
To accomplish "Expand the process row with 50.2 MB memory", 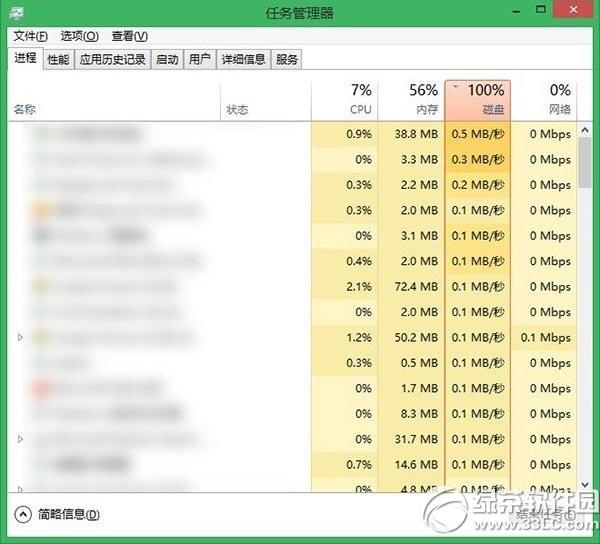I will click(x=20, y=337).
